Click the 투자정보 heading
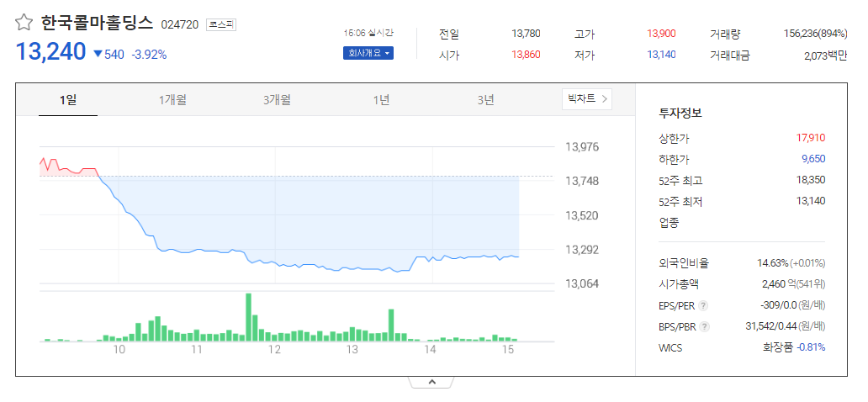This screenshot has height=402, width=868. (680, 114)
